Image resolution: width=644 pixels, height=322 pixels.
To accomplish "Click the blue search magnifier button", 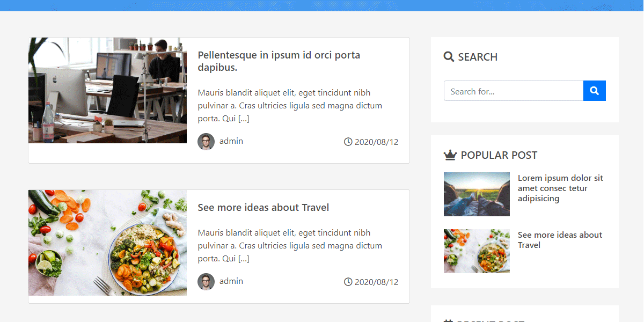I will click(594, 91).
